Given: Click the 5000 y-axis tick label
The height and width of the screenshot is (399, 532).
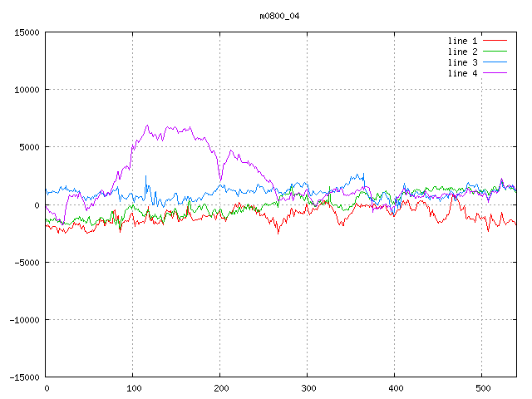Looking at the screenshot, I should [29, 147].
